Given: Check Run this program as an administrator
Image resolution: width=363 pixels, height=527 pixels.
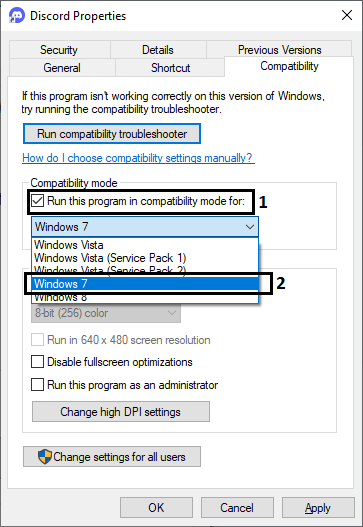Looking at the screenshot, I should [x=37, y=384].
